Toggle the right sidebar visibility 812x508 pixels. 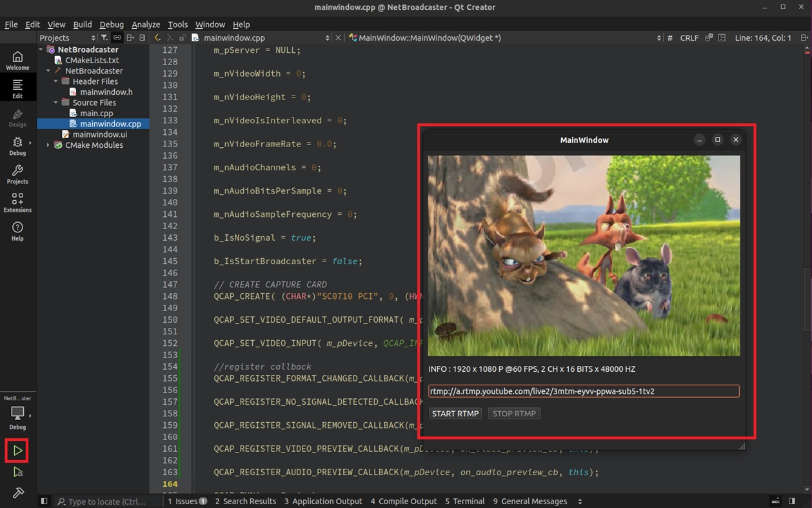tap(792, 501)
